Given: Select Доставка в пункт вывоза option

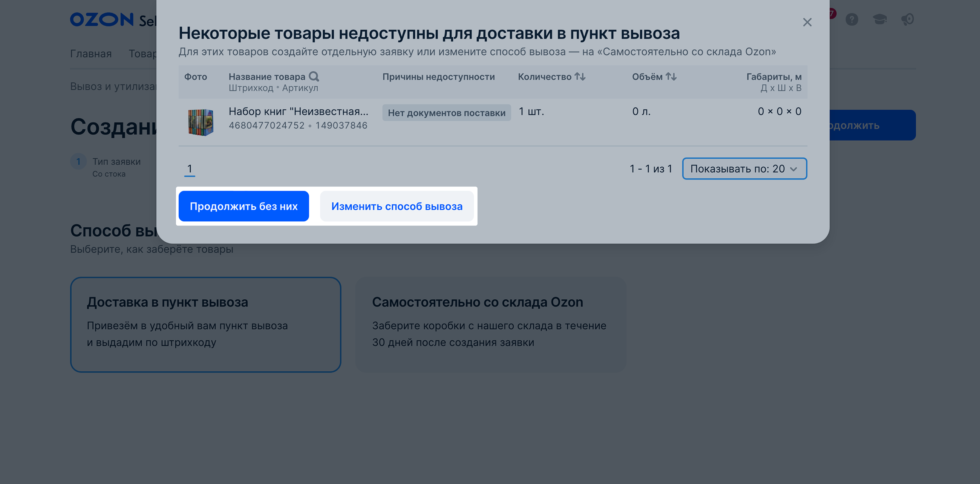Looking at the screenshot, I should coord(205,324).
